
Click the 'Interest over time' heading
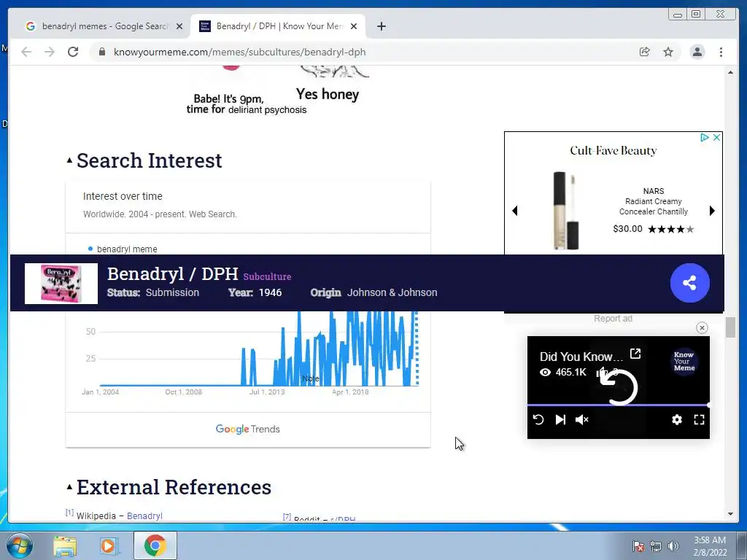pyautogui.click(x=123, y=196)
